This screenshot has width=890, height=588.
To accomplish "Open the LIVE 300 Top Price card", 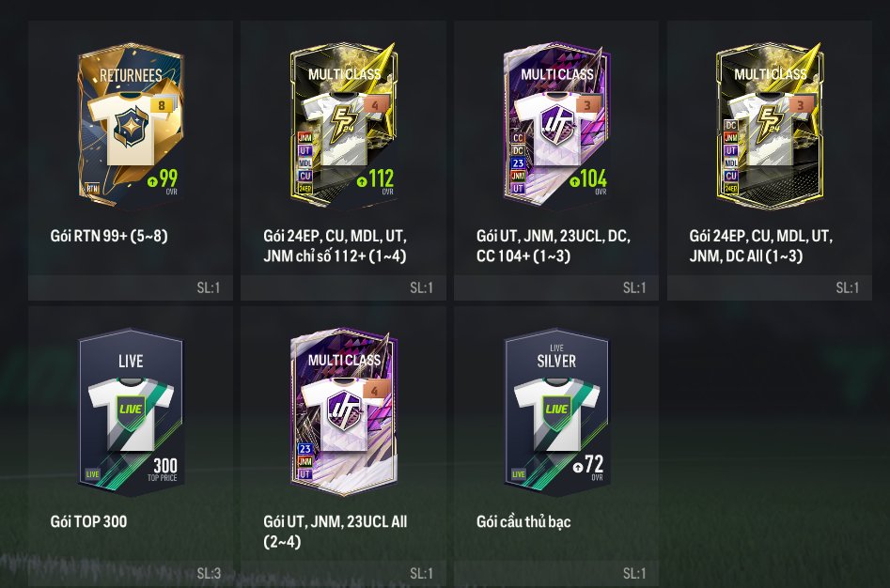I will click(131, 411).
